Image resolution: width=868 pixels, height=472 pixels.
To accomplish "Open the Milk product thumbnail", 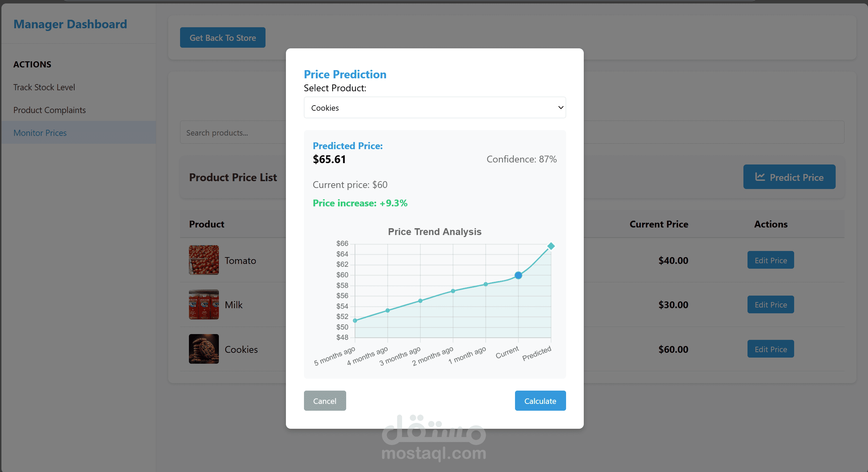I will pos(204,304).
